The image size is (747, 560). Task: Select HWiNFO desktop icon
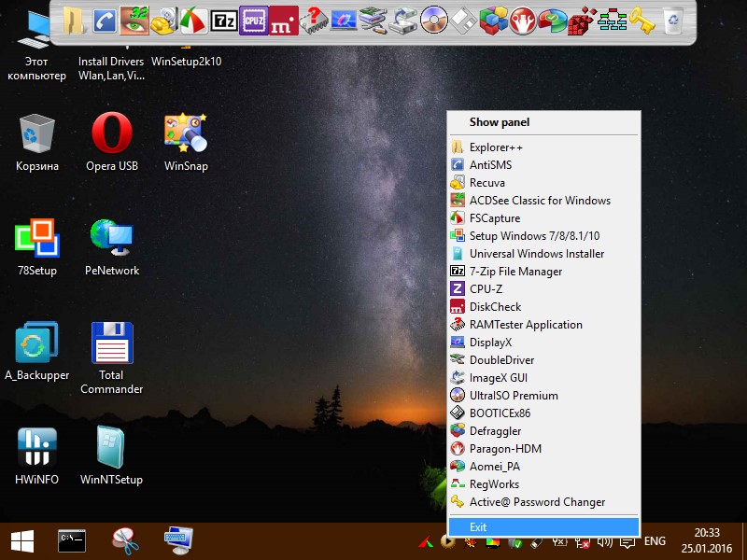[36, 455]
